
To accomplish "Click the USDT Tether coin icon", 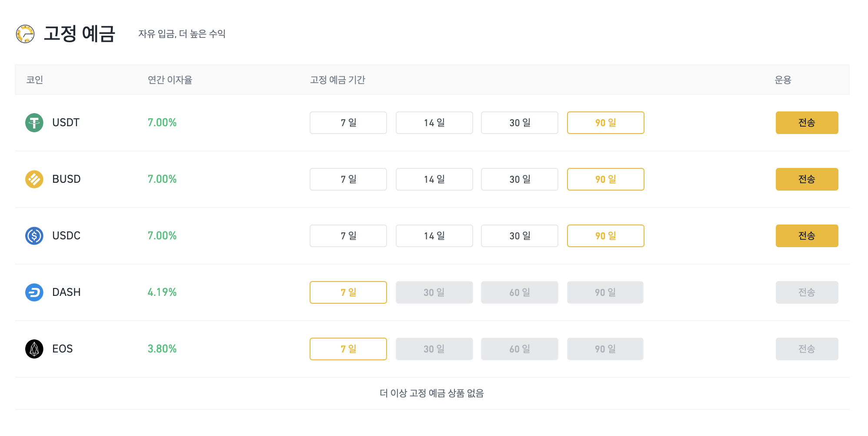I will click(x=34, y=123).
